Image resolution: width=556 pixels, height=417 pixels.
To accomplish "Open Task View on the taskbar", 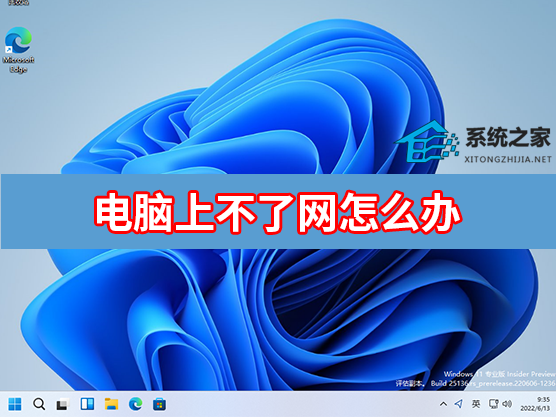I will point(63,404).
